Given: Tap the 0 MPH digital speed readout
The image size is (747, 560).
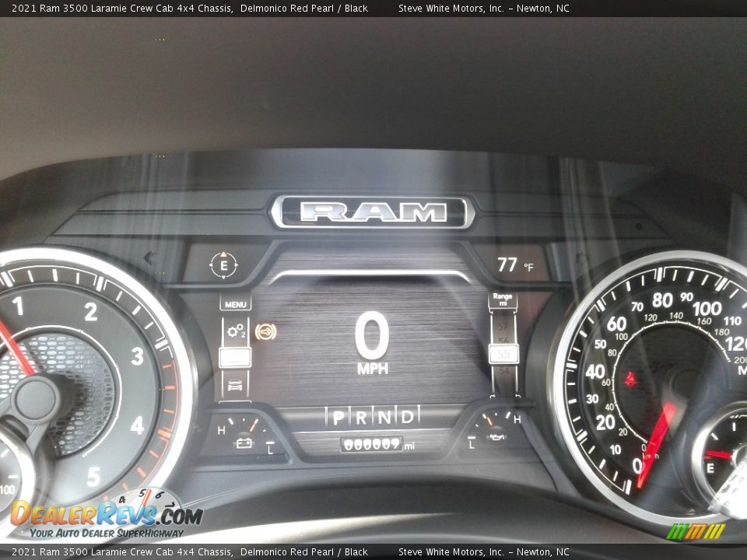Looking at the screenshot, I should pyautogui.click(x=372, y=343).
